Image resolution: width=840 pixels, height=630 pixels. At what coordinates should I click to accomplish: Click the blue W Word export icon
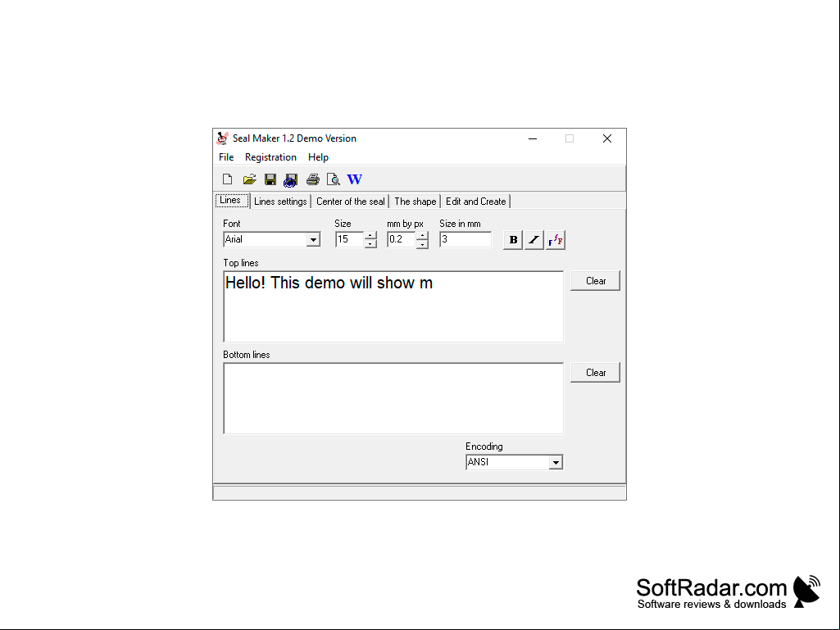click(x=354, y=179)
